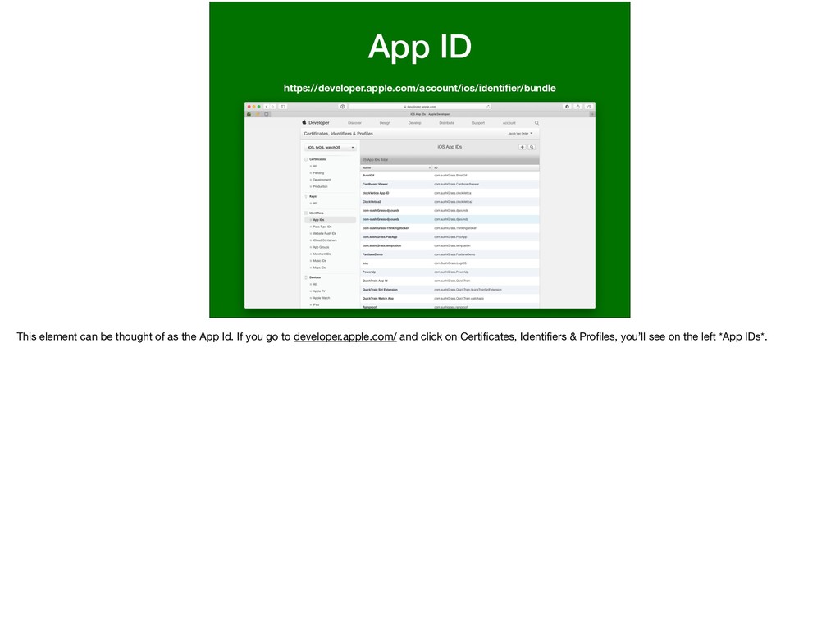
Task: Open the ClockVetica2 row
Action: [450, 202]
